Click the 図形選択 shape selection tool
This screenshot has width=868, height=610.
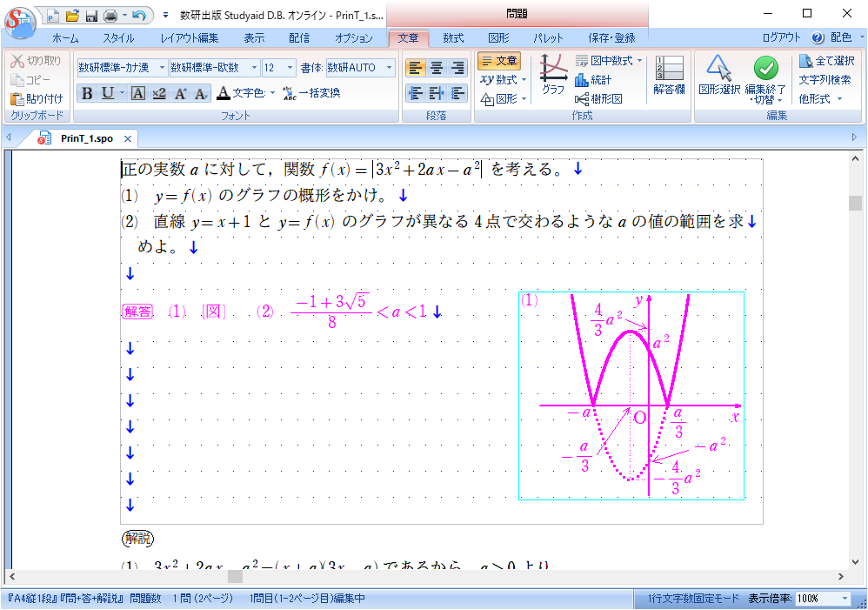pyautogui.click(x=718, y=75)
